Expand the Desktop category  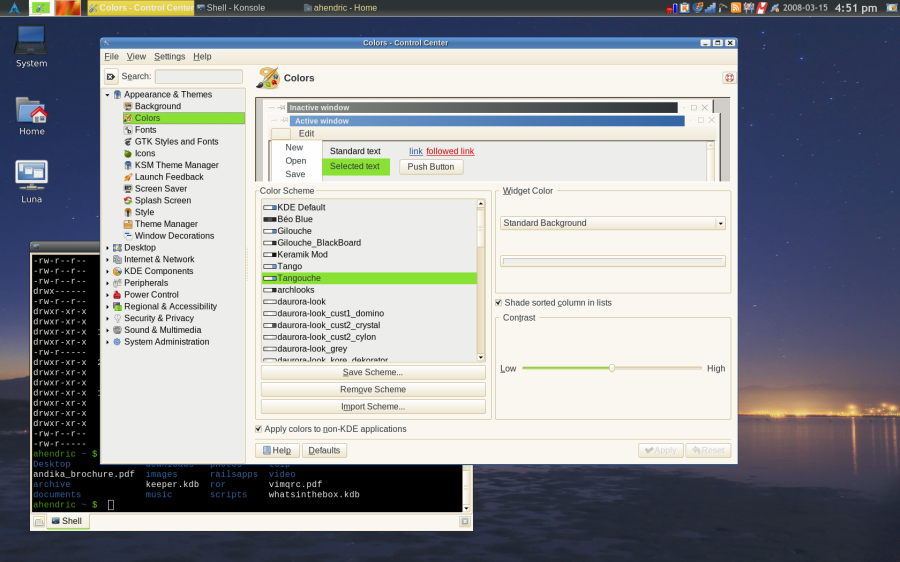[107, 247]
